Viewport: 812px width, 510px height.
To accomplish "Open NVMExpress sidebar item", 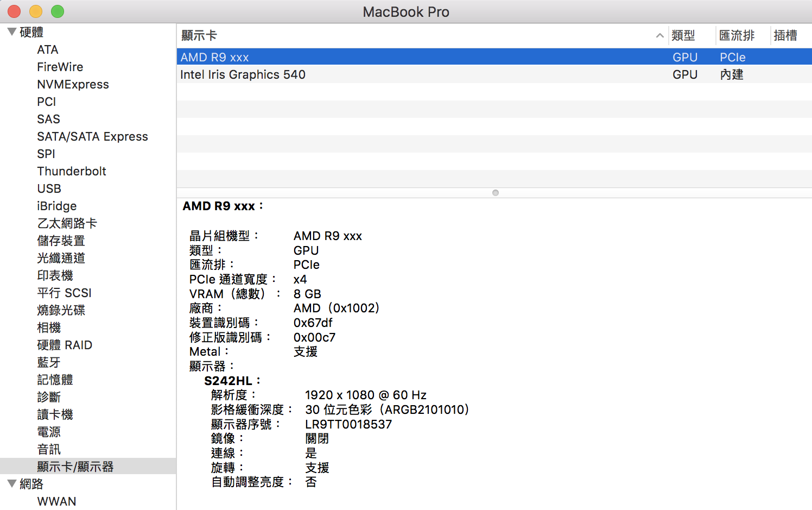I will (x=73, y=84).
